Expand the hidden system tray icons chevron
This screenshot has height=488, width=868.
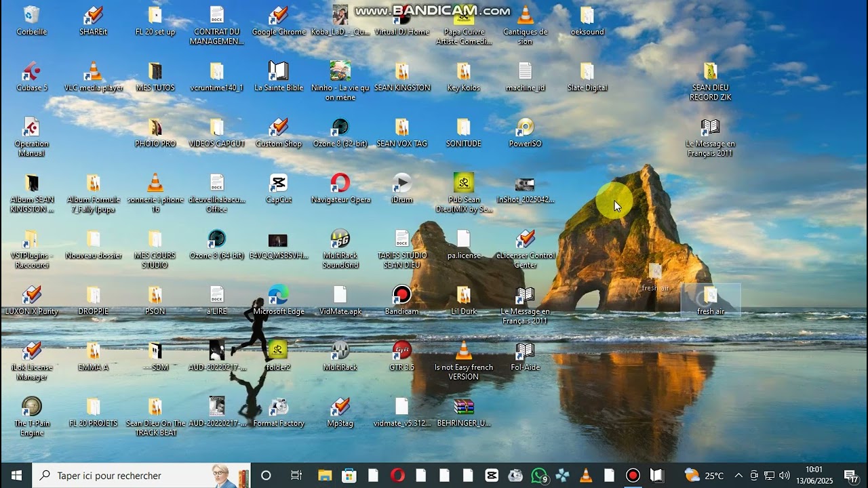tap(738, 475)
